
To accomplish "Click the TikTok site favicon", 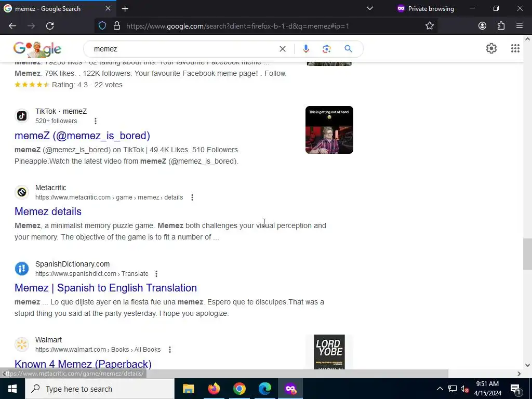I will point(22,116).
